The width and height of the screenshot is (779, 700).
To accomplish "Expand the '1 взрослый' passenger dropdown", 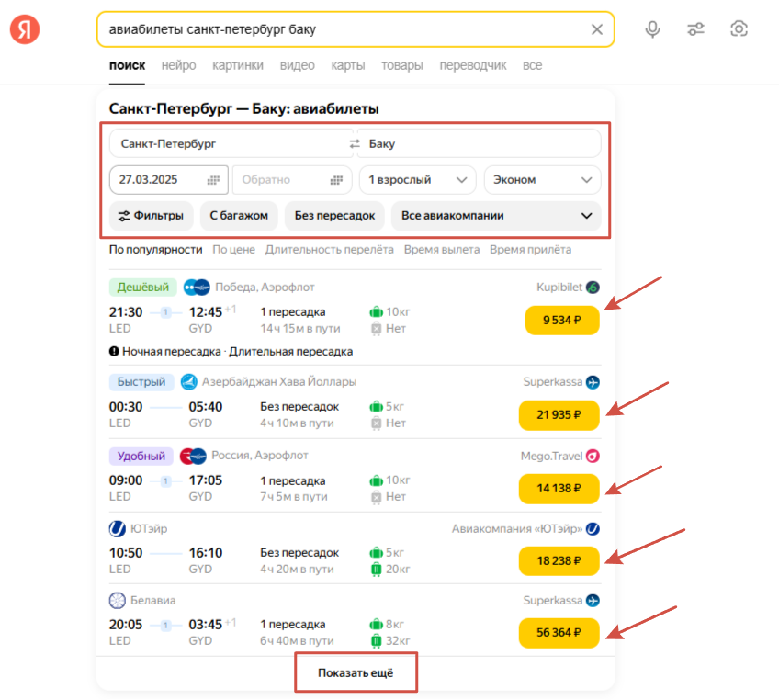I will [417, 180].
